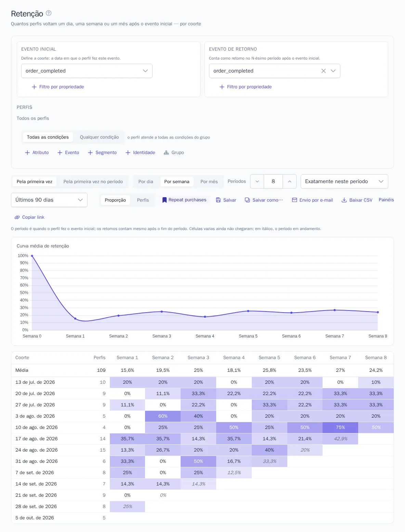Click the cohort row 17 de ago. de 2026
405x532 pixels.
point(202,439)
